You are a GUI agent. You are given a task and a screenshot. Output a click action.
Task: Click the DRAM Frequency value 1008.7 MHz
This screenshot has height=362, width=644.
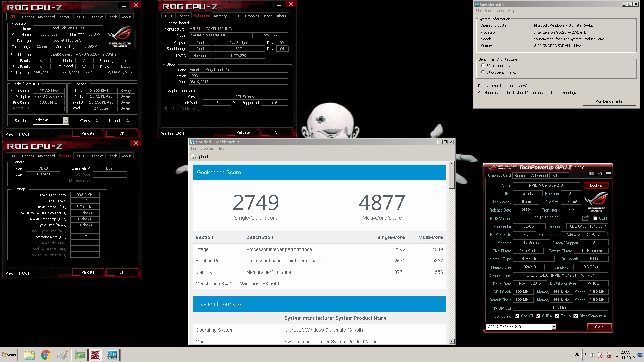point(85,195)
